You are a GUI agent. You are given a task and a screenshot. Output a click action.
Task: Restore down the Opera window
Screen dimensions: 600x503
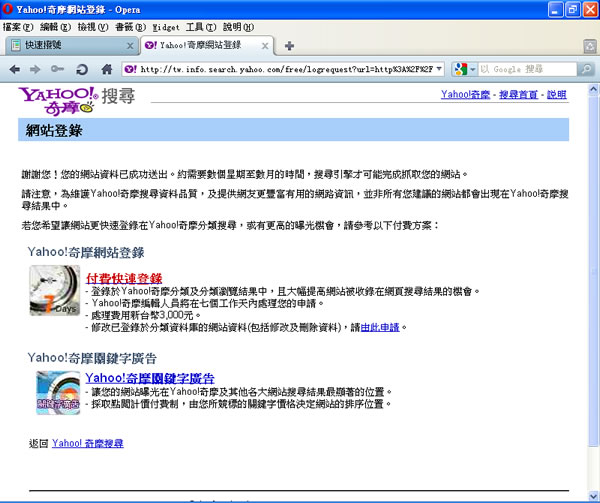[x=572, y=10]
